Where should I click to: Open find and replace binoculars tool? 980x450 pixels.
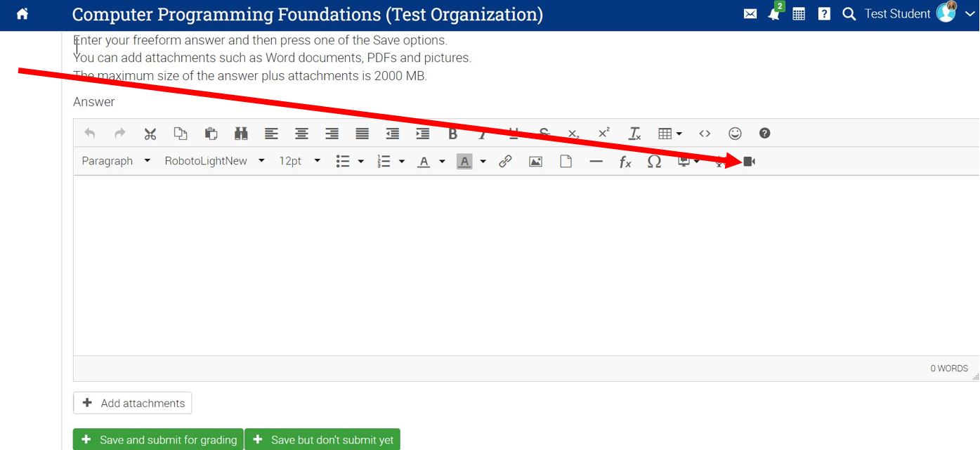[x=241, y=134]
